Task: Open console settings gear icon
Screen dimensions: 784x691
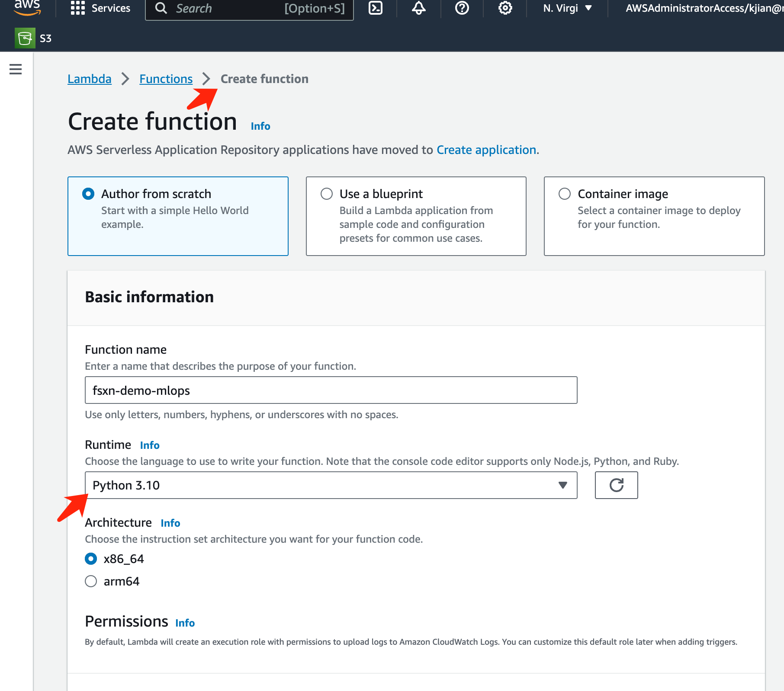Action: coord(505,8)
